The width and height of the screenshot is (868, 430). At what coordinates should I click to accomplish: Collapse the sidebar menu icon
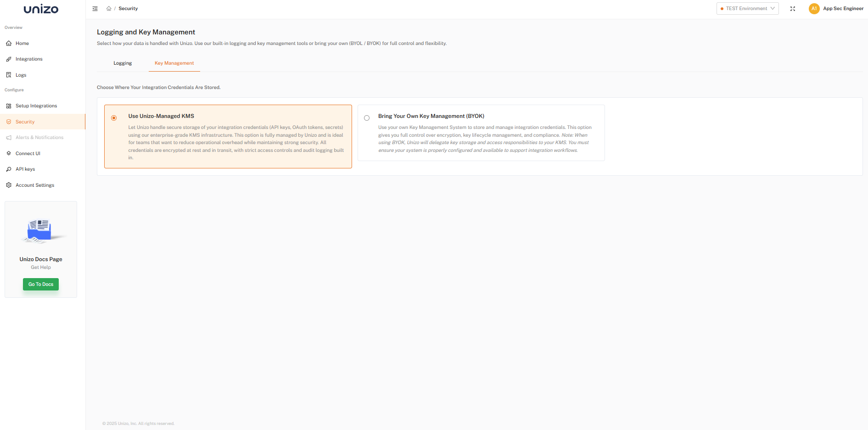(x=95, y=9)
